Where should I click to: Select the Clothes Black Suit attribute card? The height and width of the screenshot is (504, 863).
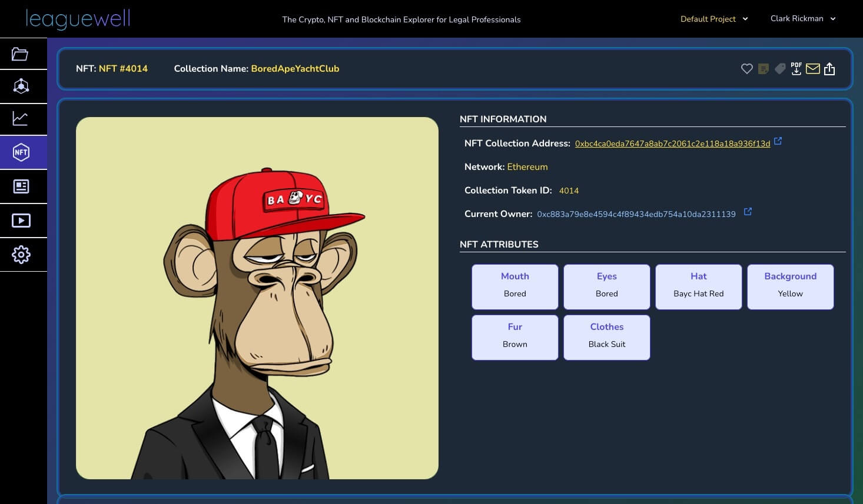pyautogui.click(x=607, y=338)
